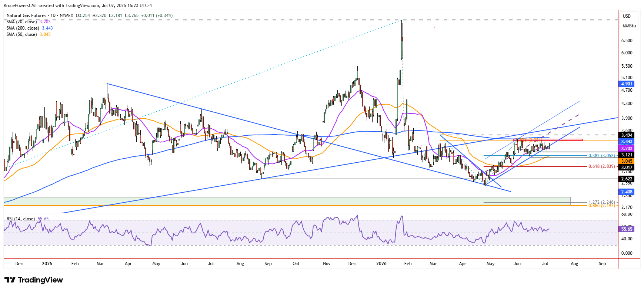Click the 0.382 (3.052) Fibonacci label
Image resolution: width=644 pixels, height=291 pixels.
pos(601,156)
